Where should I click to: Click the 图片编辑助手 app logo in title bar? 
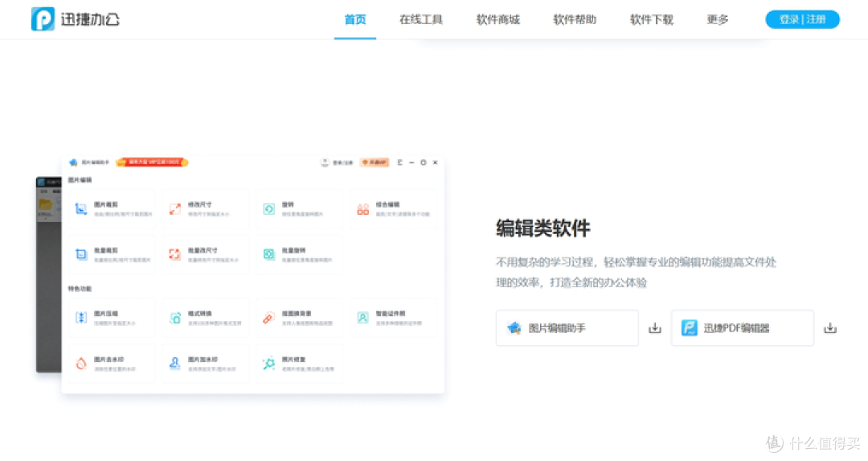pyautogui.click(x=73, y=163)
